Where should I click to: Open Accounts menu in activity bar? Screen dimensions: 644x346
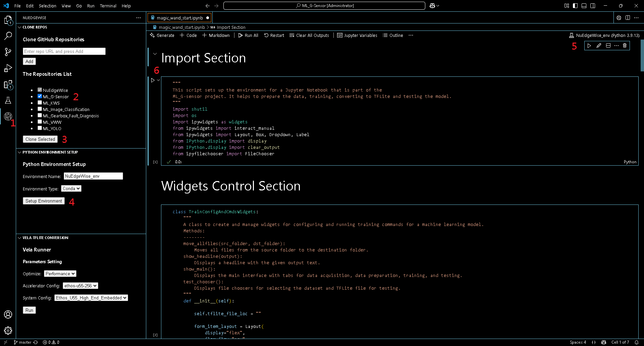[8, 314]
